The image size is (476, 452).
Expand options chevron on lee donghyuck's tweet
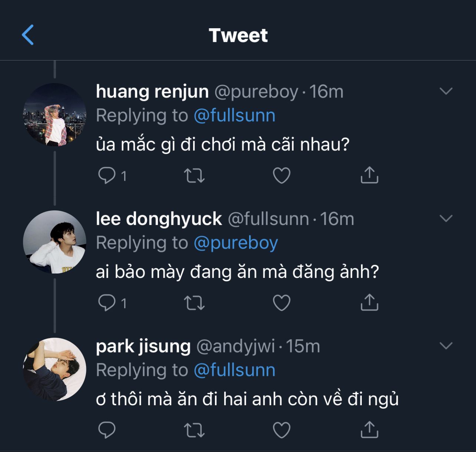click(x=446, y=218)
